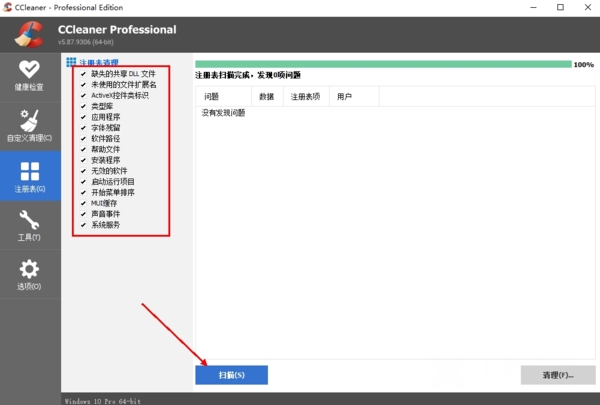Open the 健康检查 (Health Check) heart icon
Viewport: 600px width, 405px height.
(x=29, y=69)
